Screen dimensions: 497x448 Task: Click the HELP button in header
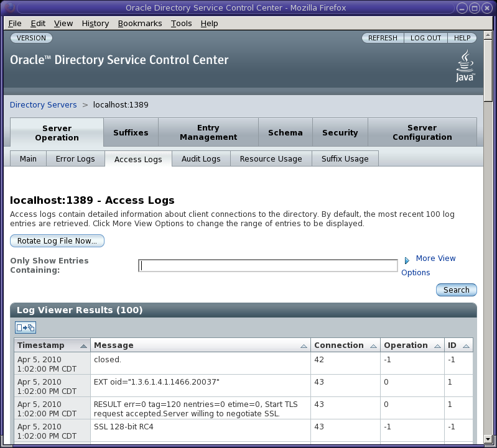(x=462, y=38)
